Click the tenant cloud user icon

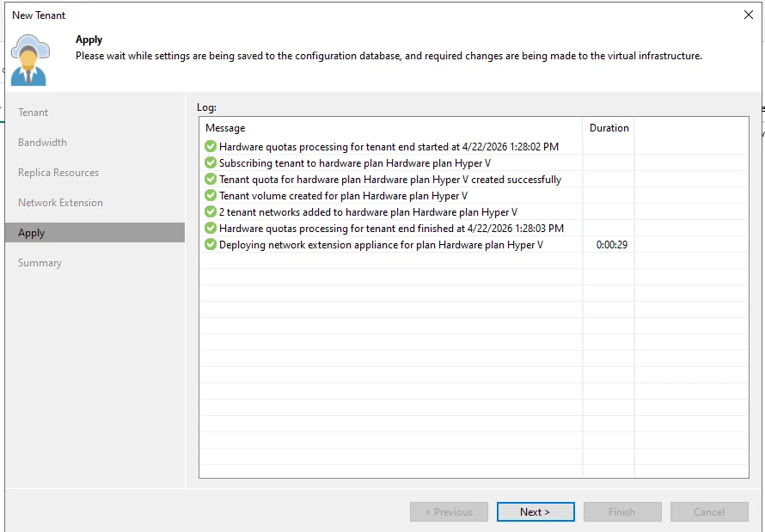click(x=29, y=60)
